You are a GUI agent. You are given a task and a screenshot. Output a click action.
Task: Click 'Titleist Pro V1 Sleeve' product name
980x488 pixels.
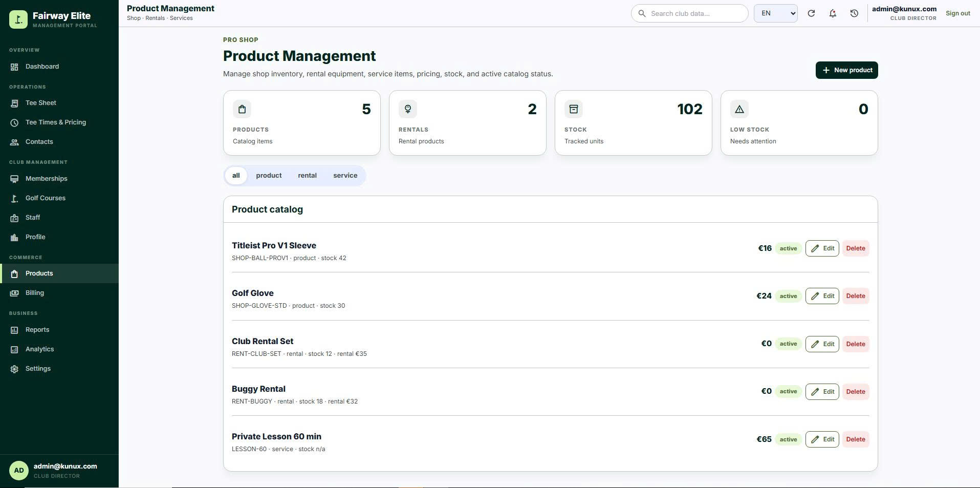coord(274,246)
